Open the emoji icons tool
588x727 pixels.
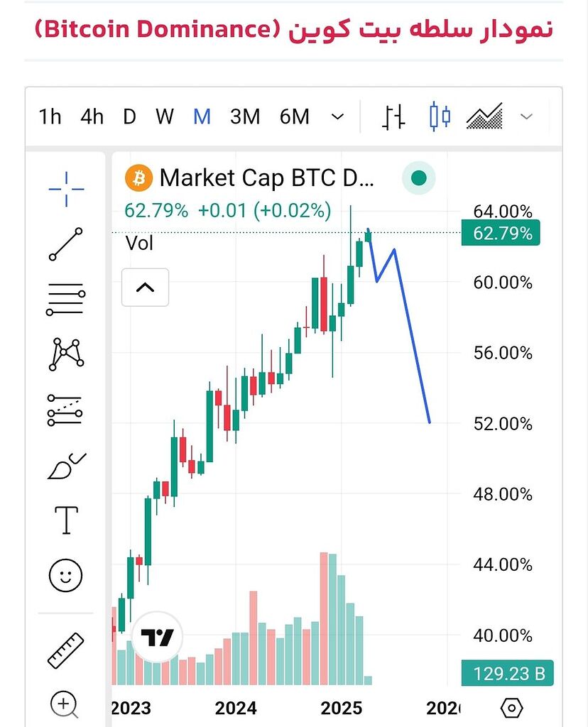click(x=66, y=574)
